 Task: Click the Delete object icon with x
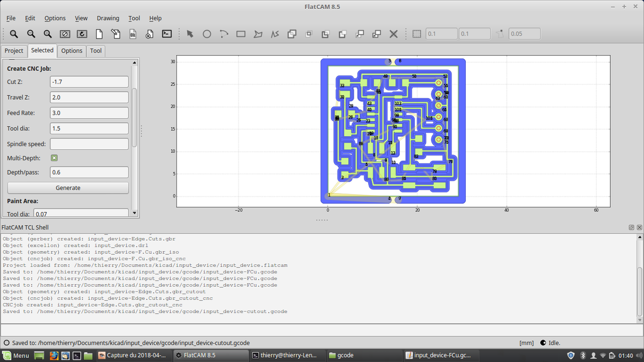(150, 34)
